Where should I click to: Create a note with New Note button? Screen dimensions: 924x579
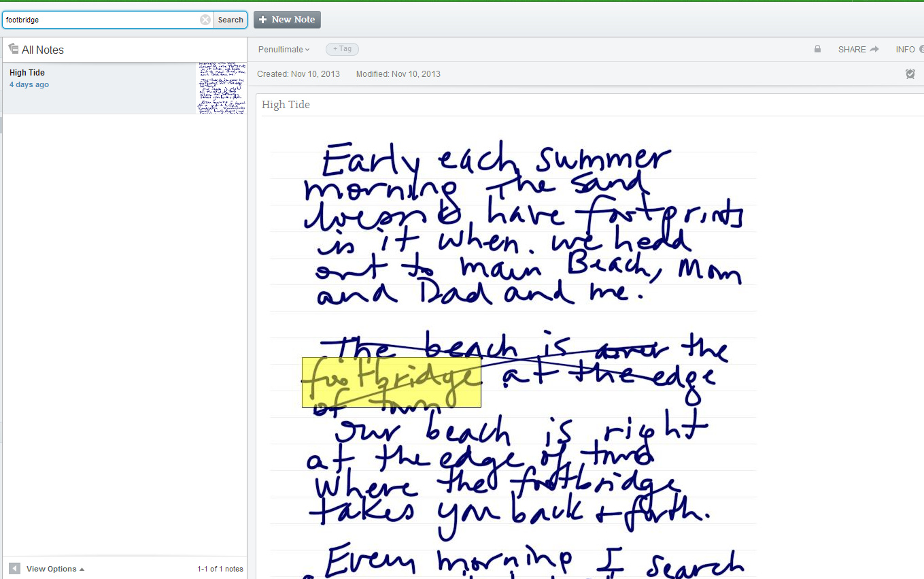287,20
